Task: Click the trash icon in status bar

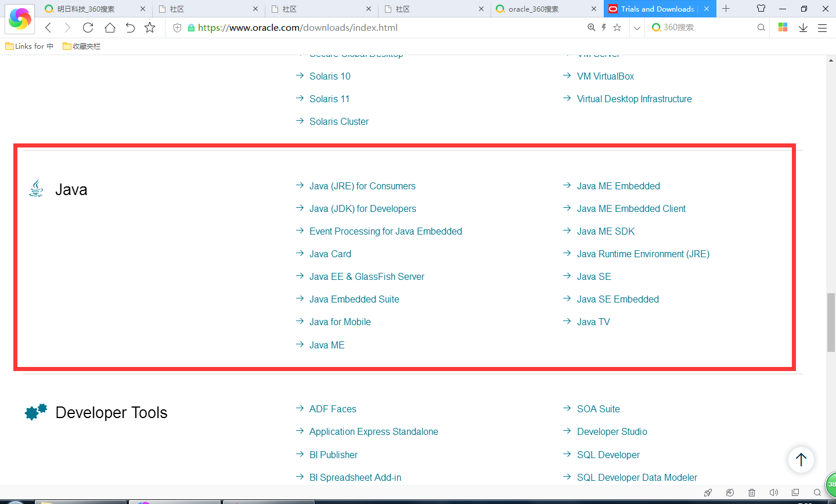Action: tap(752, 492)
